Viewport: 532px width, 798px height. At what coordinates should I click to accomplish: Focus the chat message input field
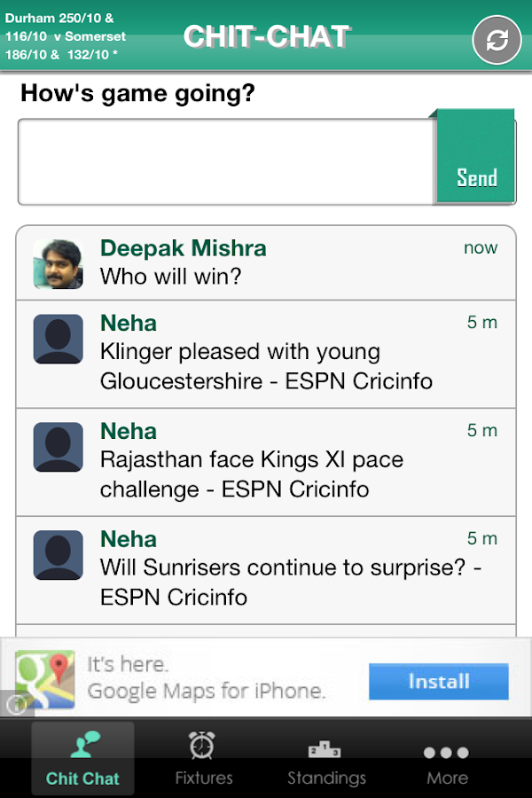click(226, 162)
